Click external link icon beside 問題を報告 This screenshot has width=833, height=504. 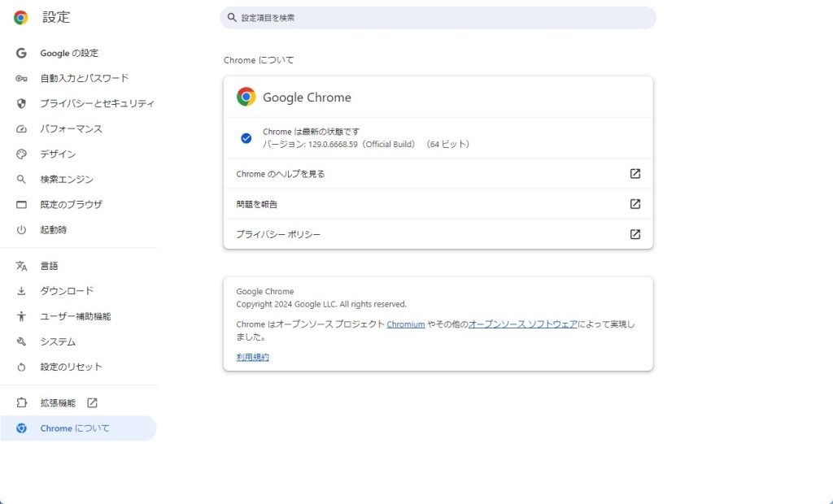[635, 204]
